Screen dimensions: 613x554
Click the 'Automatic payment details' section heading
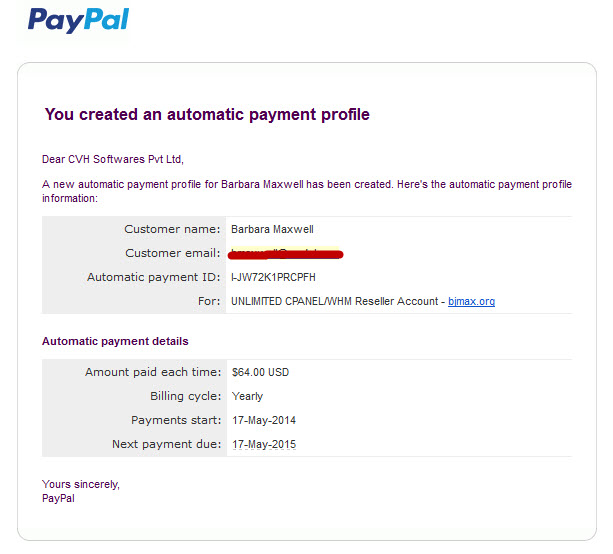click(x=115, y=341)
